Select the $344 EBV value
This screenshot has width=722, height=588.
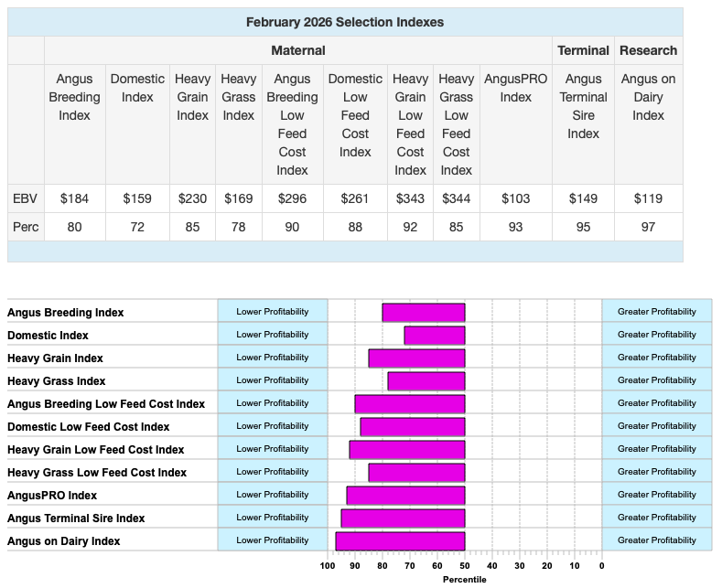[x=457, y=198]
